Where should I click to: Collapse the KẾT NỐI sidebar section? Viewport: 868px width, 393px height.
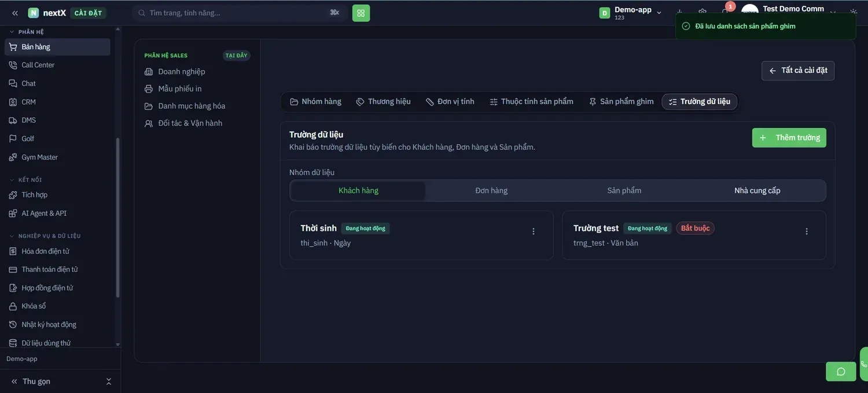coord(26,180)
